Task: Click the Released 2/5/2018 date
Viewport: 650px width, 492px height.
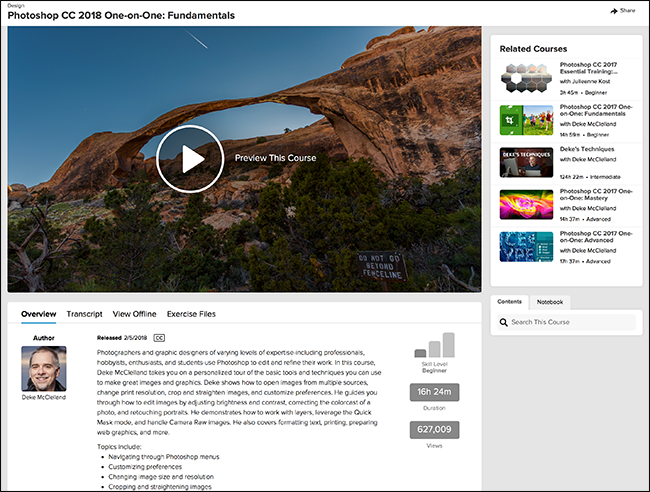Action: point(122,338)
